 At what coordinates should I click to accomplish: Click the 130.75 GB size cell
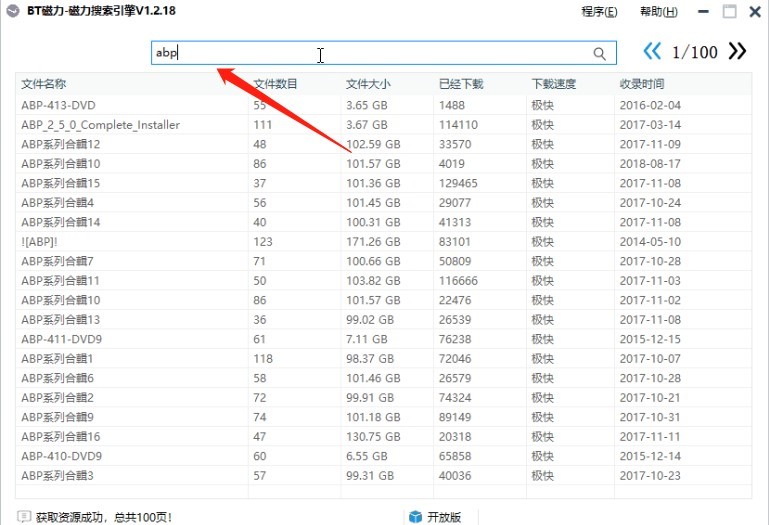(x=373, y=437)
